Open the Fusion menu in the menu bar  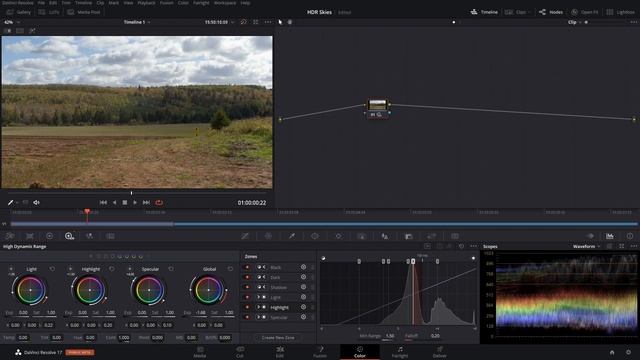point(167,3)
